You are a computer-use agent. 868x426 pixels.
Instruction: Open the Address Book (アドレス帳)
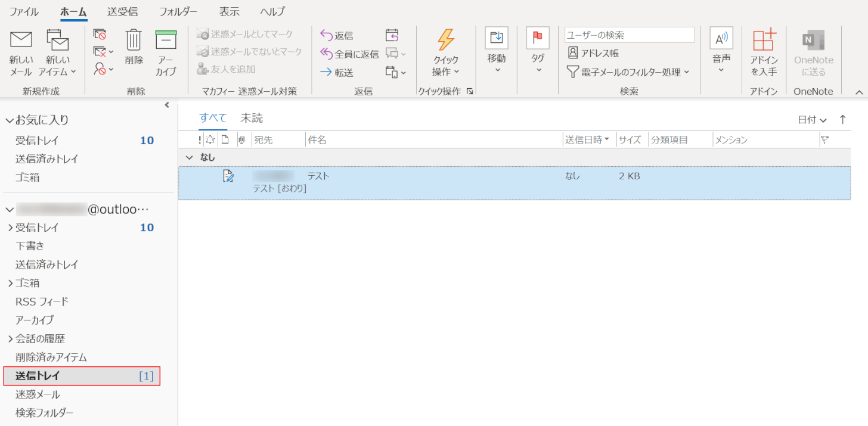[x=593, y=53]
